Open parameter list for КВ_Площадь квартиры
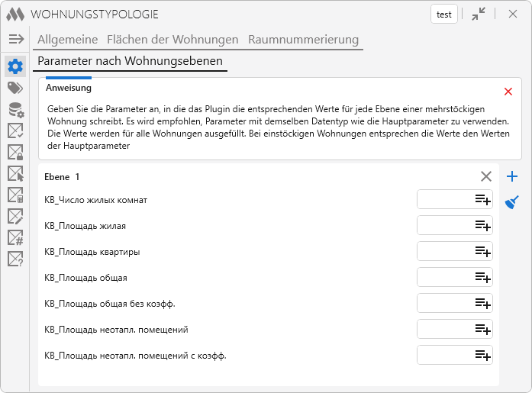 coord(482,251)
